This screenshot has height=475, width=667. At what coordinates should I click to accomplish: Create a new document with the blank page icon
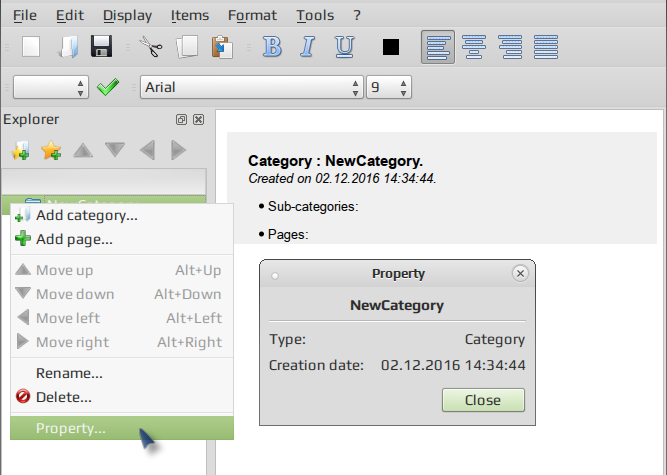point(31,46)
